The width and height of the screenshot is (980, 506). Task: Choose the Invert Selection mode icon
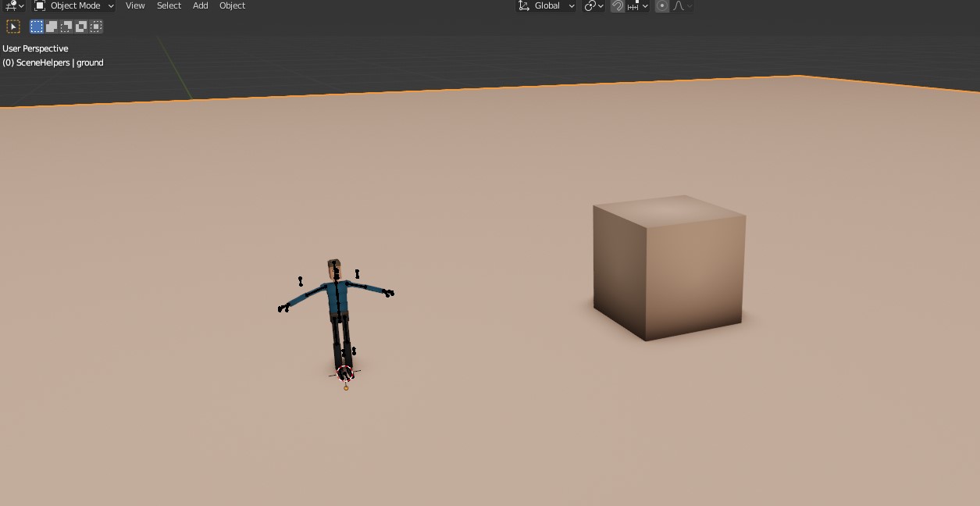tap(81, 27)
